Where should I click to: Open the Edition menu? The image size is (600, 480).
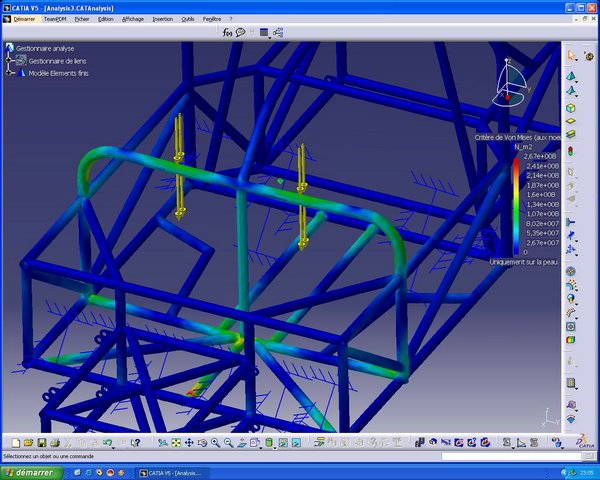coord(106,19)
